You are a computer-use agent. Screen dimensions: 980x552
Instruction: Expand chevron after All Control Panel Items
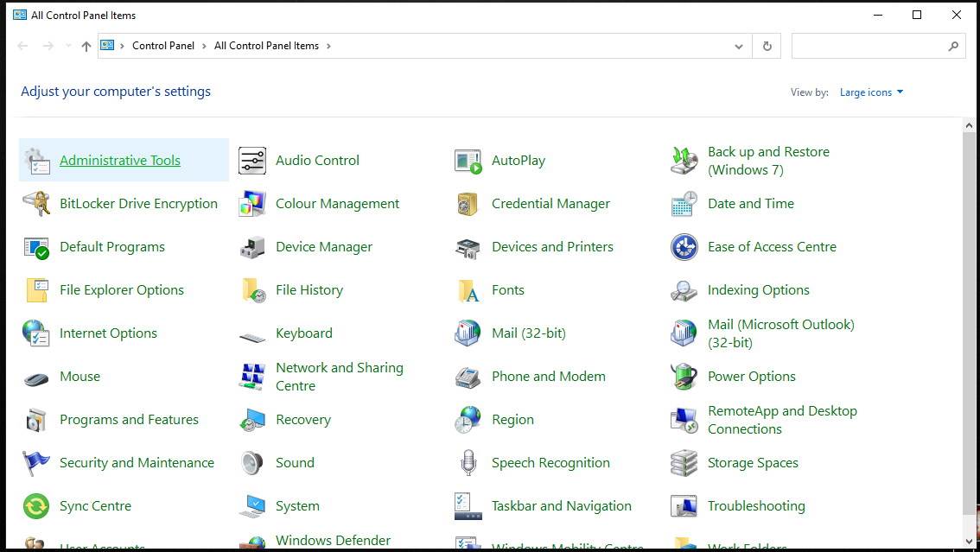328,46
